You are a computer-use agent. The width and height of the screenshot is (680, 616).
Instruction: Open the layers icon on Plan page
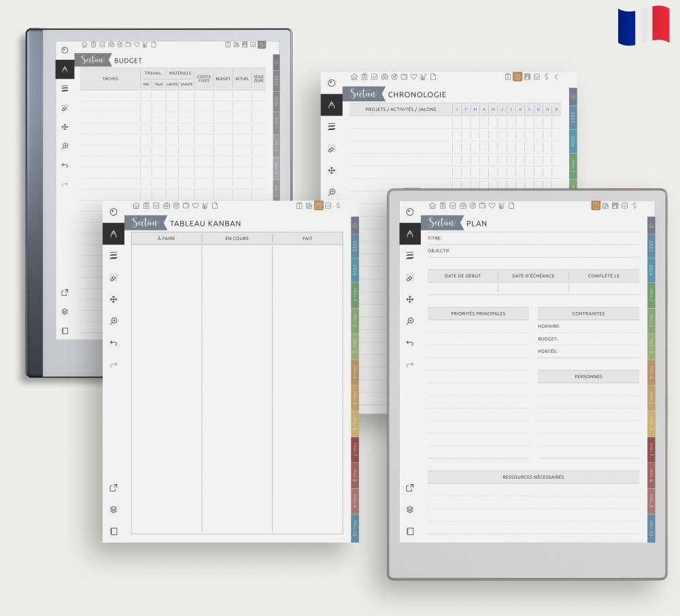pyautogui.click(x=409, y=509)
